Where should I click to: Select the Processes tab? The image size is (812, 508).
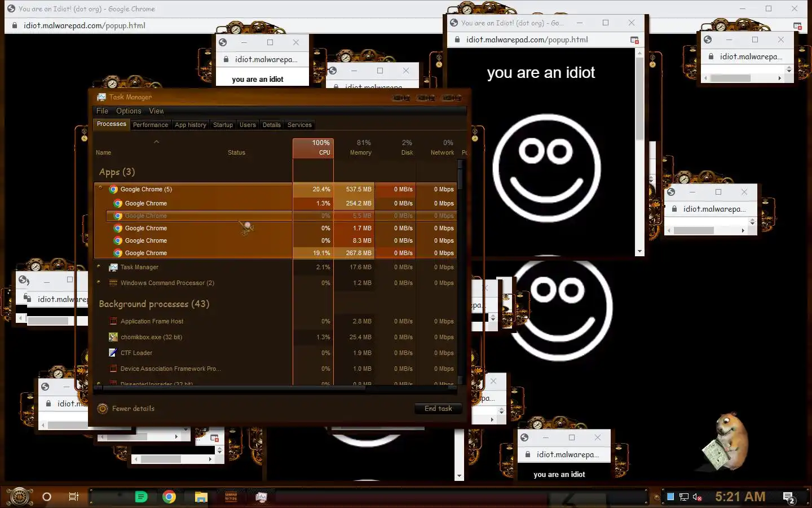pyautogui.click(x=111, y=124)
